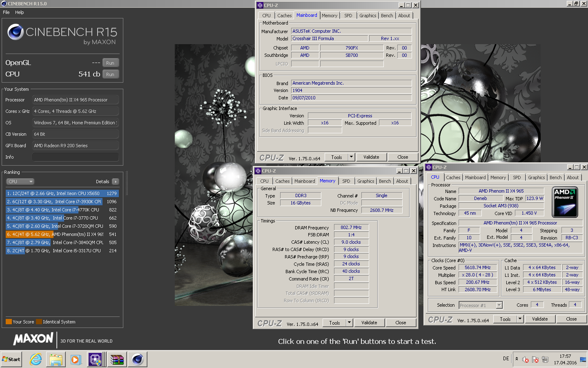Screen dimensions: 588x368
Task: Click Validate in processor CPU-Z window
Action: tap(540, 319)
